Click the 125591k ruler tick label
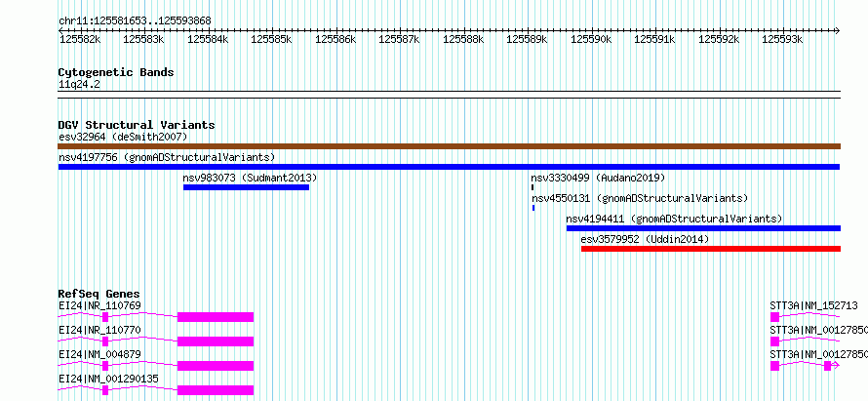868x401 pixels. coord(654,39)
